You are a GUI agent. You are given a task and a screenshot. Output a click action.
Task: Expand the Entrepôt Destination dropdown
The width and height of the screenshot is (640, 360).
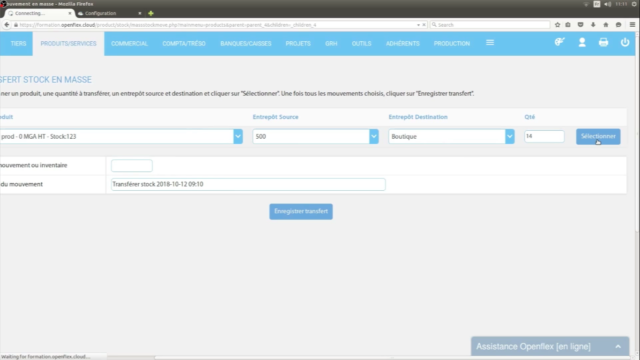(x=510, y=136)
